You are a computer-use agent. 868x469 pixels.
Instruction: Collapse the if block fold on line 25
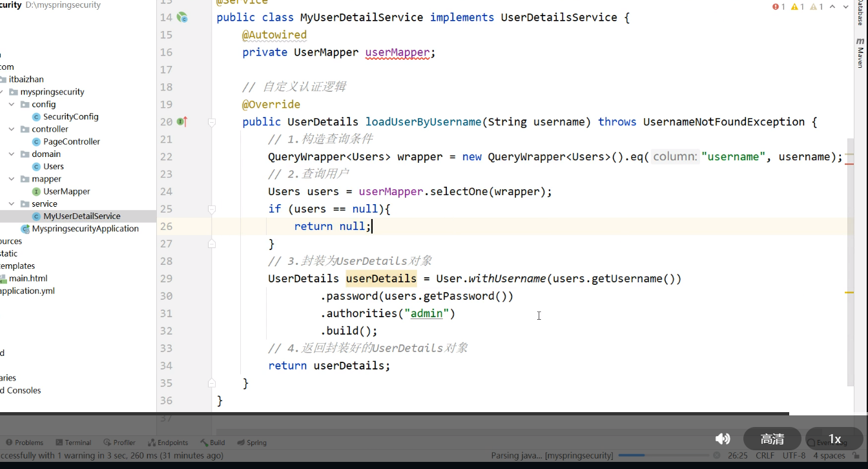coord(211,209)
